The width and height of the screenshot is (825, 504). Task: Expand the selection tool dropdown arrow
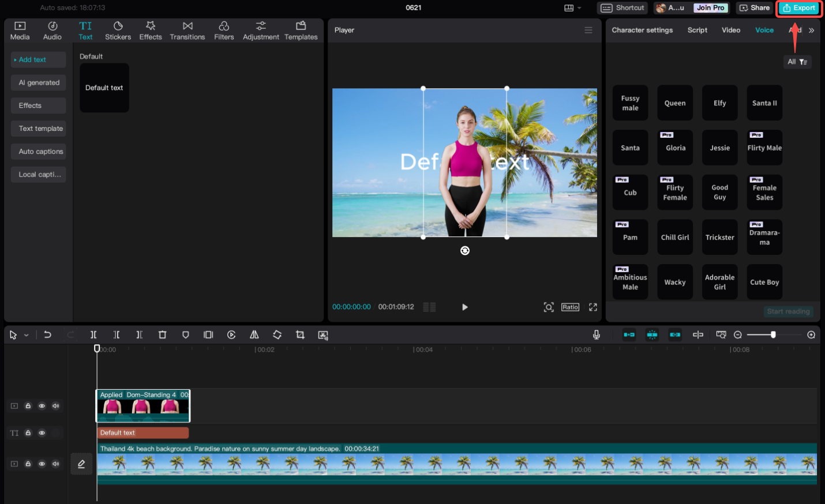[25, 334]
